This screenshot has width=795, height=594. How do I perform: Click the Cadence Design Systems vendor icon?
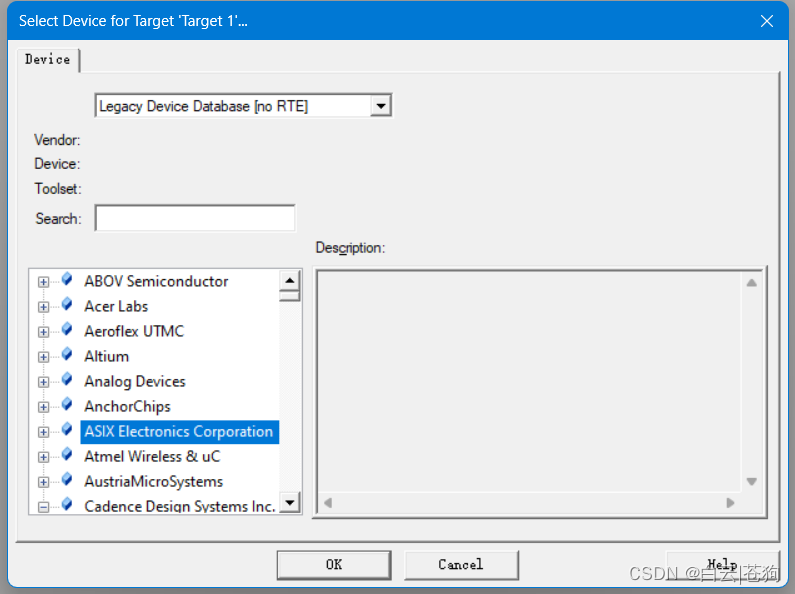click(67, 505)
